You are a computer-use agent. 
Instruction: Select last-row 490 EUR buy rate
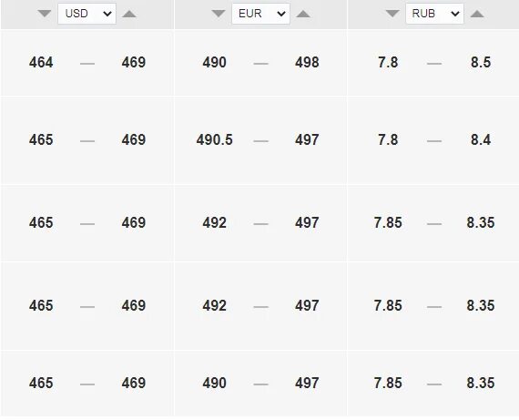click(215, 383)
